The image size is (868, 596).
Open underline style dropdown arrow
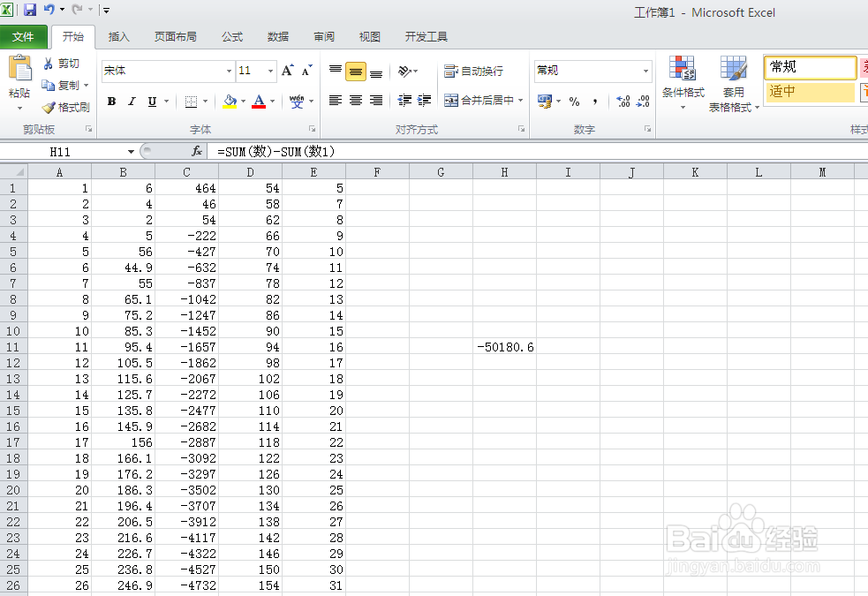point(166,102)
